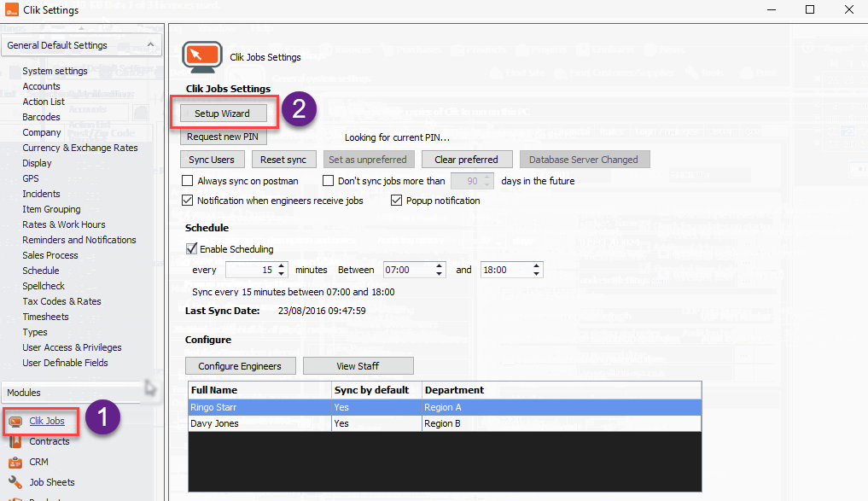Disable Enable Scheduling
The width and height of the screenshot is (868, 501).
point(189,248)
